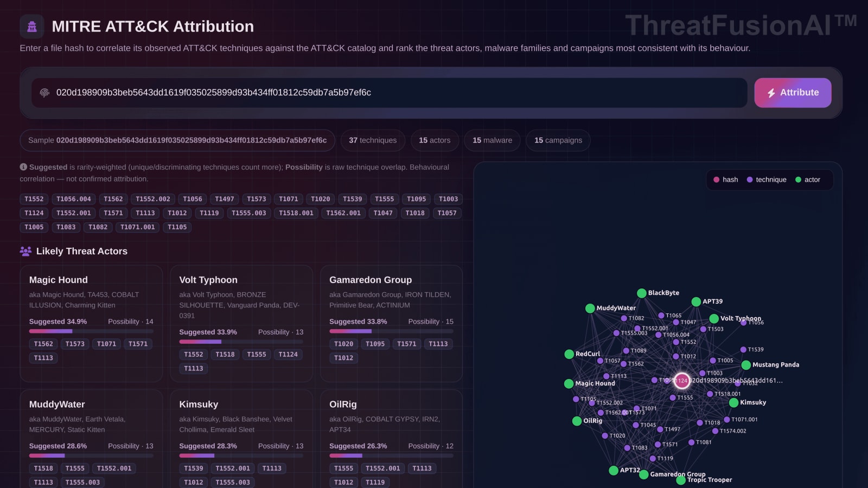The width and height of the screenshot is (868, 488).
Task: Click the T1518.001 chip in techniques list
Action: coord(296,213)
